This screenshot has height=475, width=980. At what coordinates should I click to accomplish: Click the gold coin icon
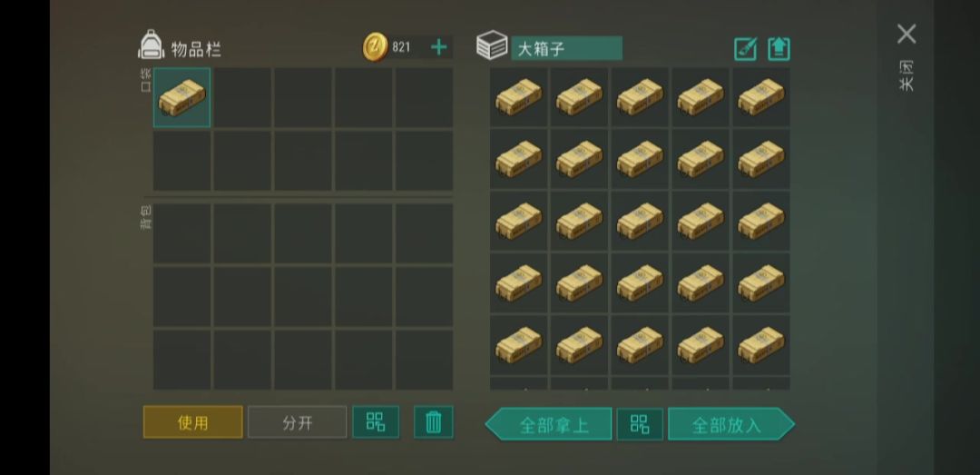pyautogui.click(x=375, y=47)
